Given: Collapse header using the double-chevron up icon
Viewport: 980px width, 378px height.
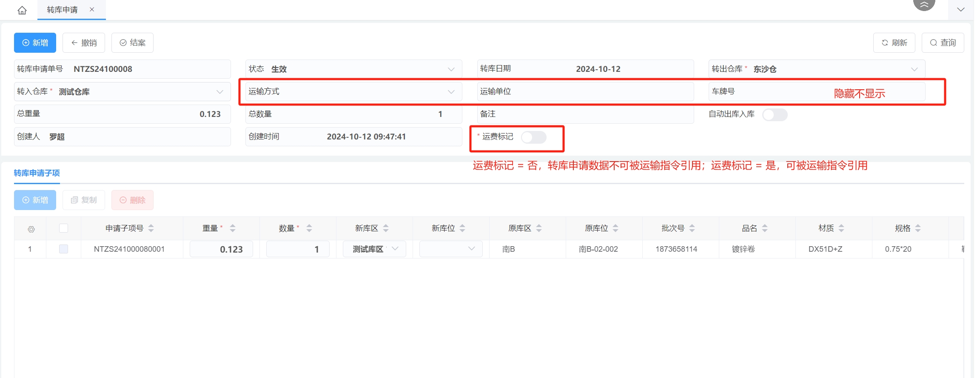Looking at the screenshot, I should coord(924,5).
